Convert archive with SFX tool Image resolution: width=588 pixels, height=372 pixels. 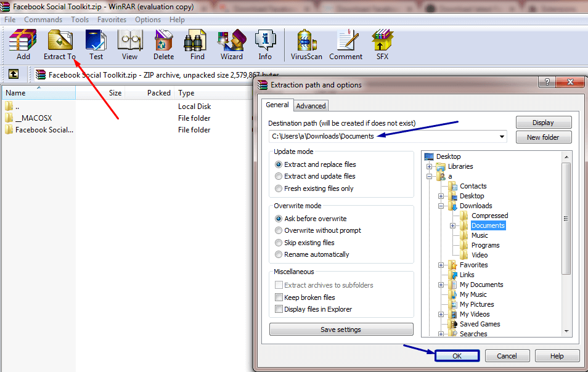point(382,41)
